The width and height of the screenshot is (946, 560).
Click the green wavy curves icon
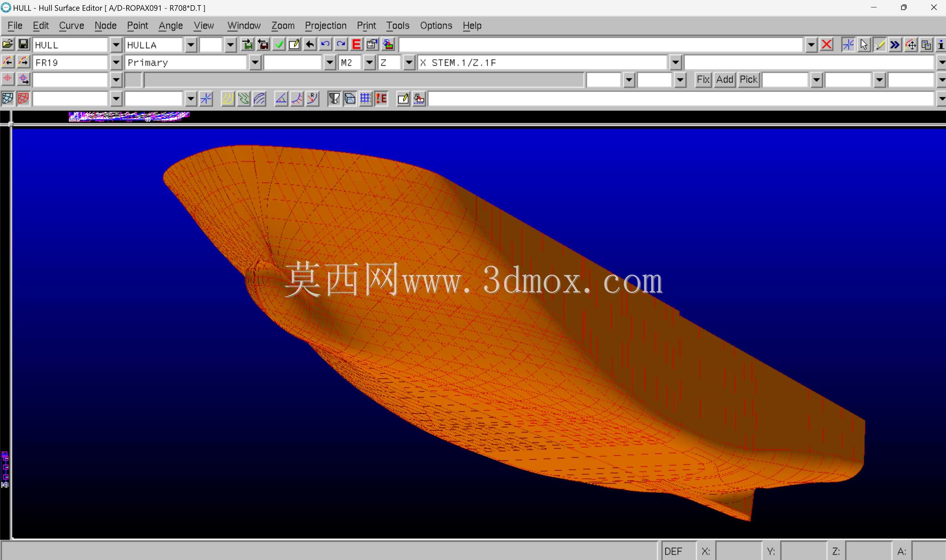coord(244,99)
